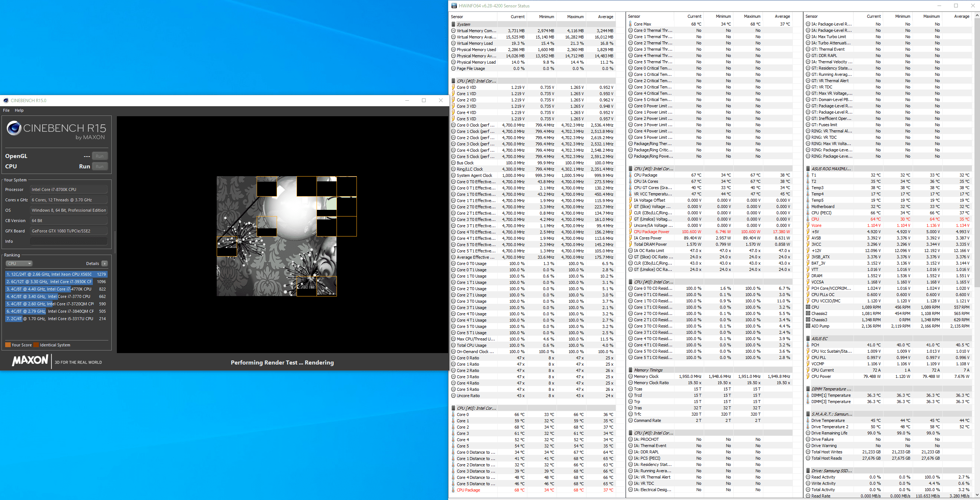The width and height of the screenshot is (980, 500).
Task: Select Drive: Samsung SSD group header
Action: 888,471
